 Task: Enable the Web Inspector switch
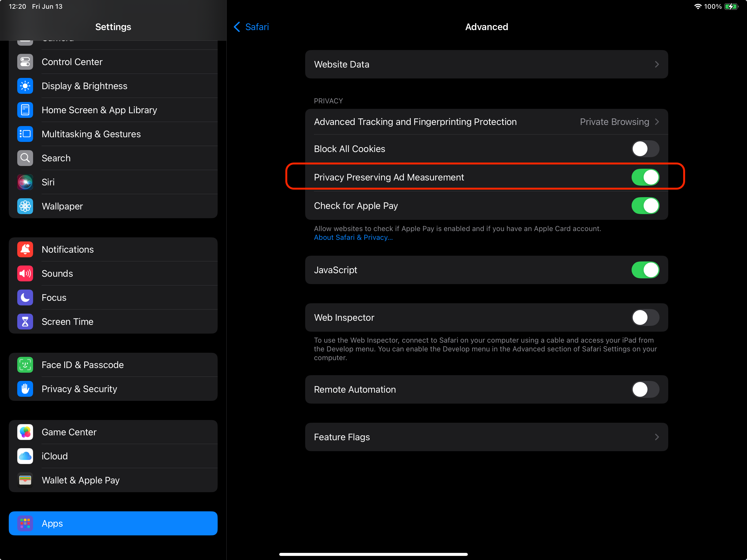645,317
